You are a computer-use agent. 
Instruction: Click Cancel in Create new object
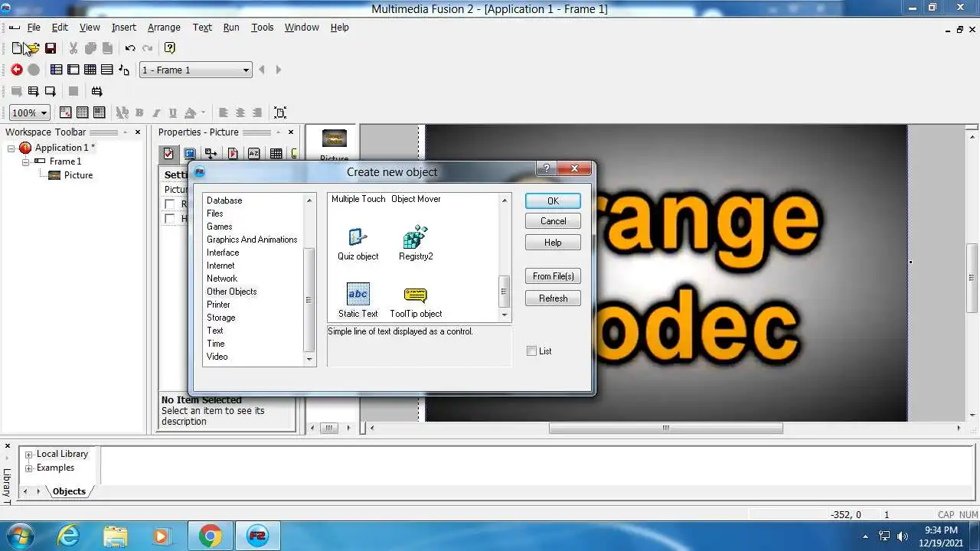tap(553, 221)
